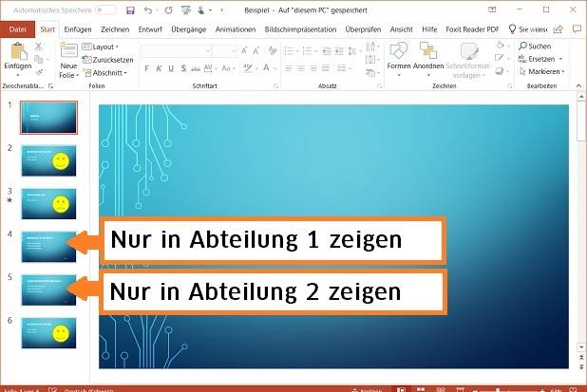Click the Undo arrow icon
This screenshot has width=587, height=392.
(148, 10)
